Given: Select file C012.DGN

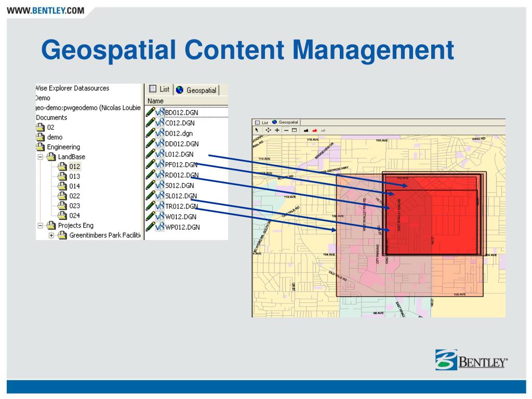Looking at the screenshot, I should (180, 123).
